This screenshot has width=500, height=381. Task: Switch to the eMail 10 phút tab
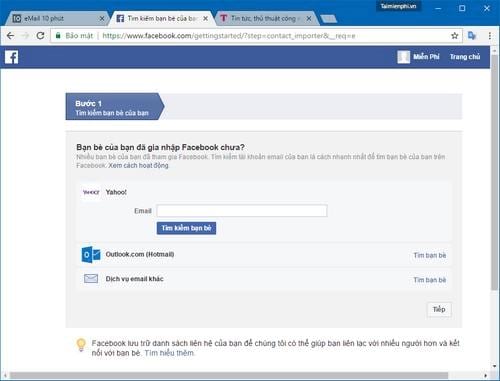click(53, 18)
